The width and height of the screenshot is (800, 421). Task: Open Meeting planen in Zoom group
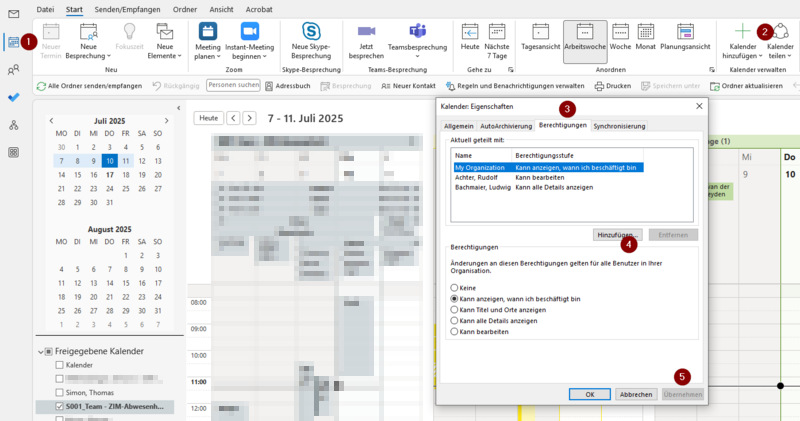[x=207, y=40]
